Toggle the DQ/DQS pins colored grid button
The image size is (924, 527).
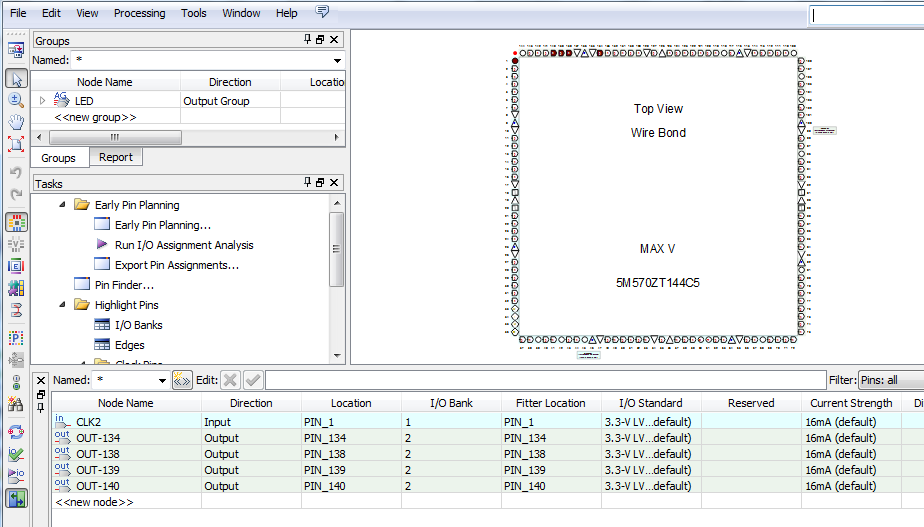(x=16, y=288)
